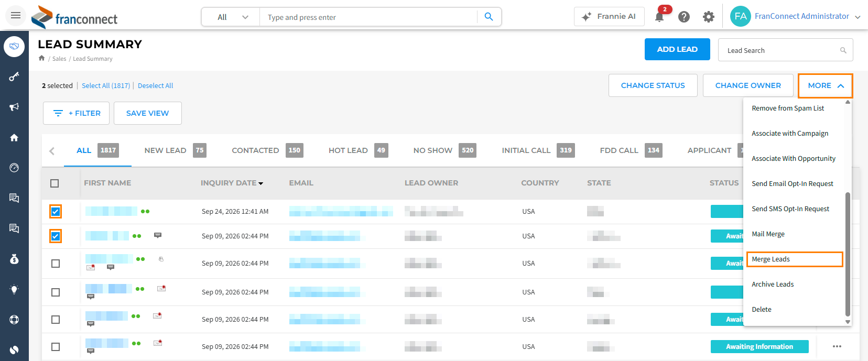Open the megaphone marketing module in sidebar
The width and height of the screenshot is (868, 361).
[14, 107]
